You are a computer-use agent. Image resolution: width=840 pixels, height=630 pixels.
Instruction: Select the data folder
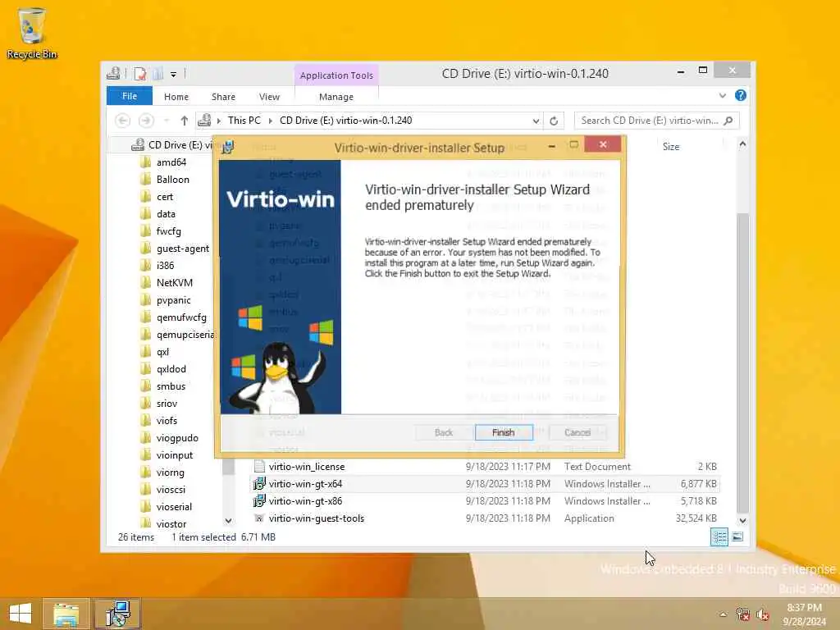tap(166, 214)
